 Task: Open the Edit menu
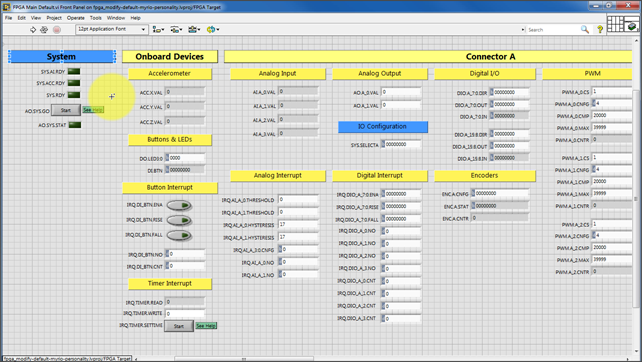click(21, 18)
